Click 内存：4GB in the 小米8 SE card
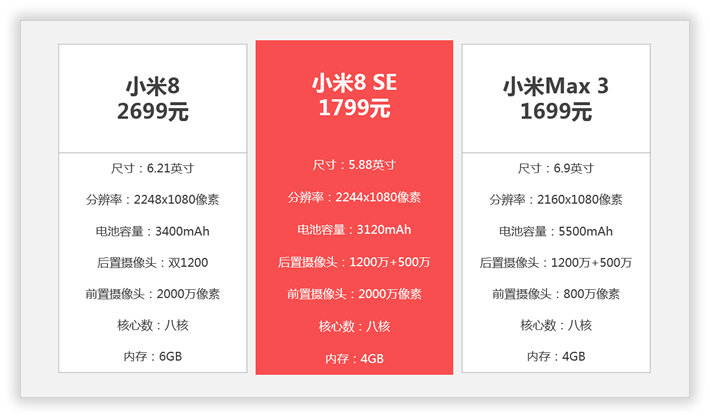Image resolution: width=710 pixels, height=420 pixels. 354,359
